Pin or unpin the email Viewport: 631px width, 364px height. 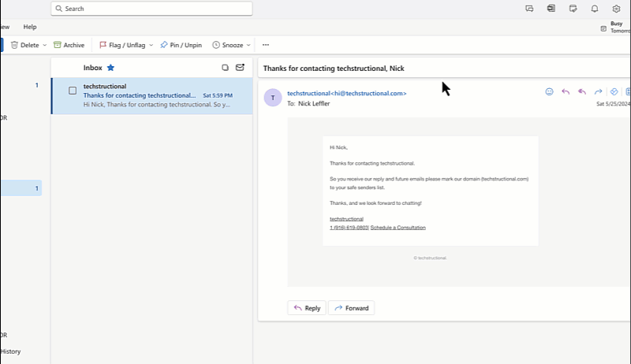[181, 45]
